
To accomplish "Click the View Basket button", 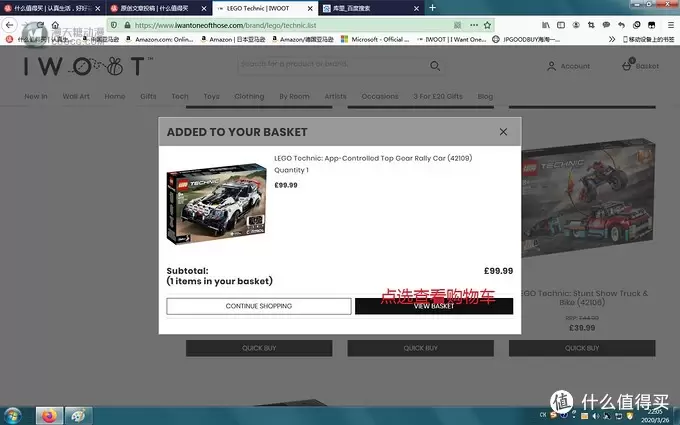I will [x=434, y=306].
